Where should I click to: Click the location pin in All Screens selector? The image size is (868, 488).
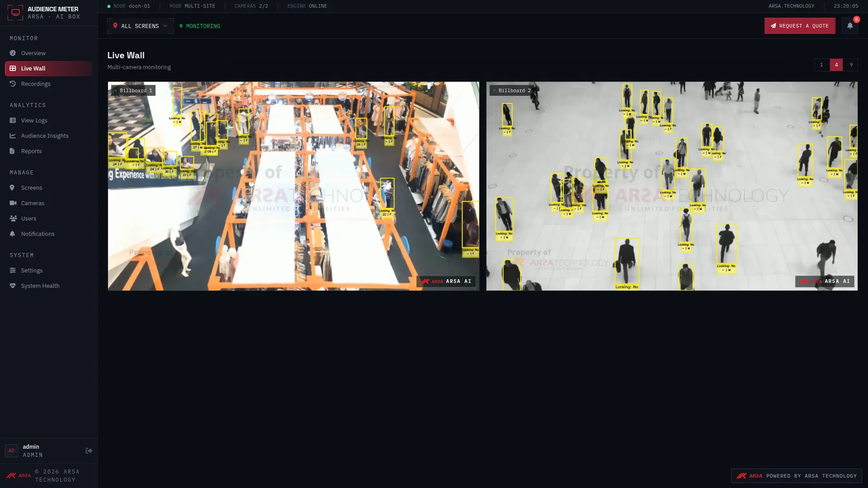[x=115, y=26]
